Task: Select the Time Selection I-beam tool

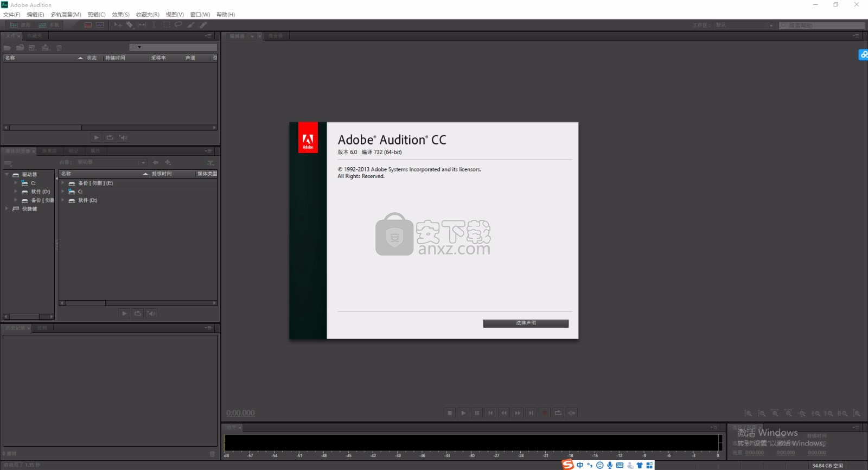Action: click(x=154, y=25)
